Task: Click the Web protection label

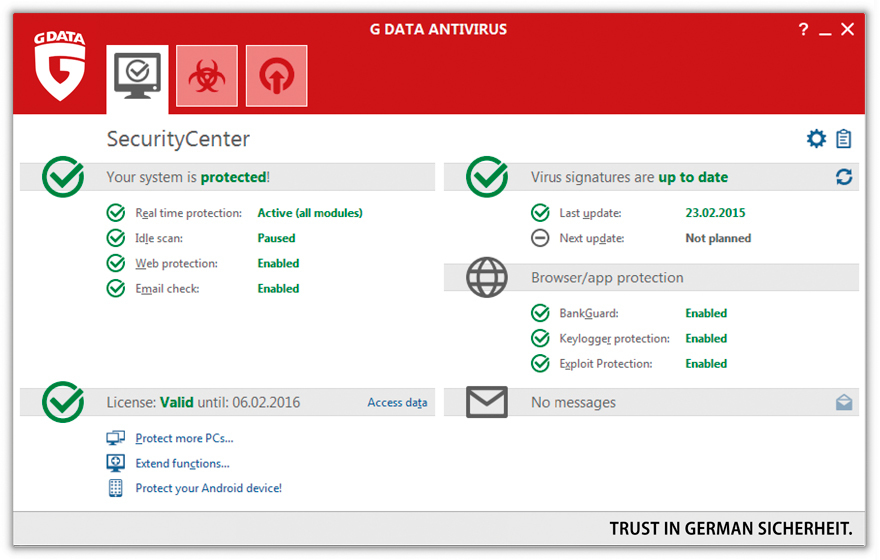Action: pyautogui.click(x=176, y=264)
